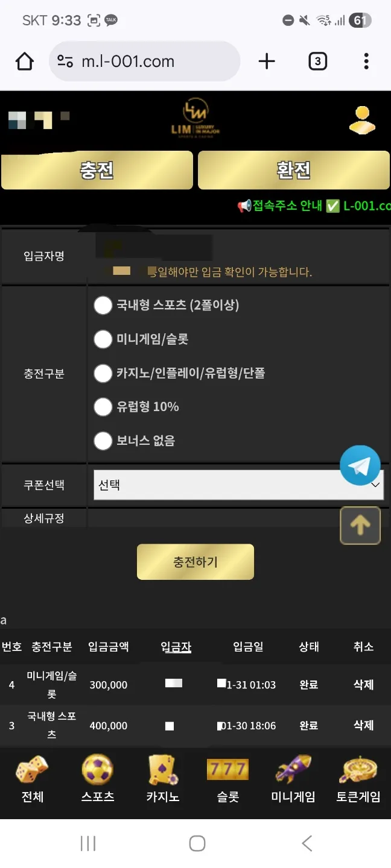Screen dimensions: 391x868
Task: Open the browser three-dot menu
Action: pyautogui.click(x=366, y=61)
